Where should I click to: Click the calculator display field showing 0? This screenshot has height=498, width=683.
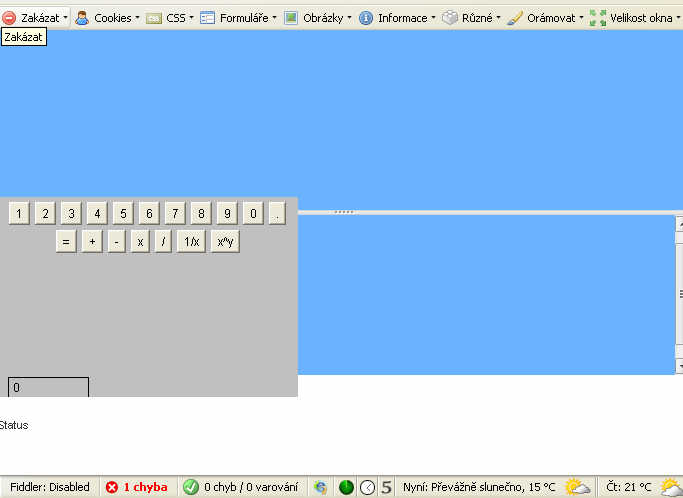click(48, 387)
